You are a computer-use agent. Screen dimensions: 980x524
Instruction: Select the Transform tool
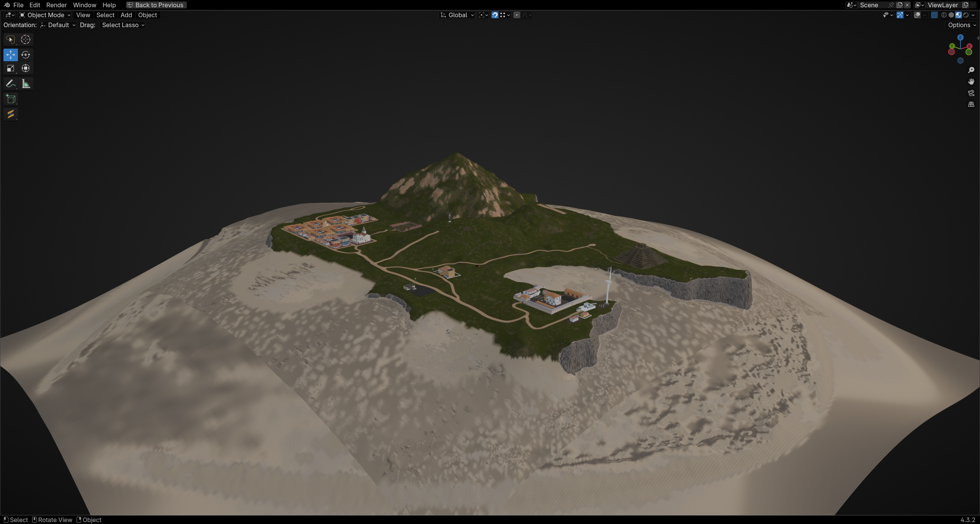pos(26,69)
